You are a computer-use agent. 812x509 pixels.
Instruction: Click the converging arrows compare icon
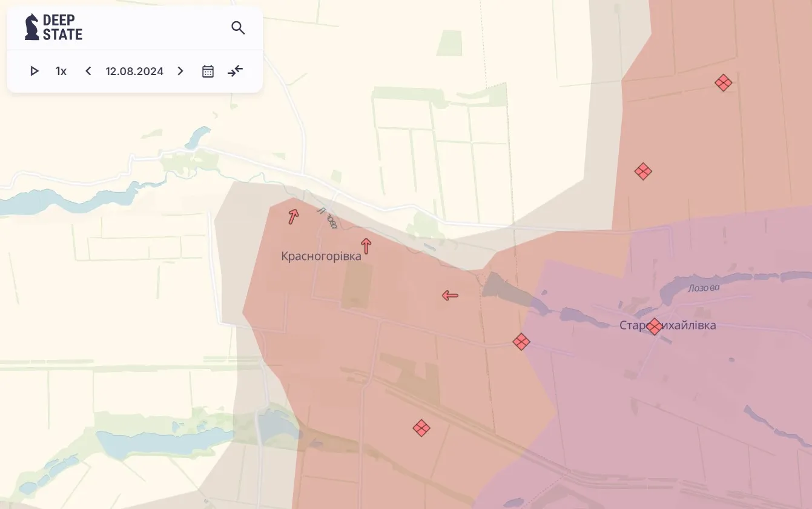tap(235, 72)
